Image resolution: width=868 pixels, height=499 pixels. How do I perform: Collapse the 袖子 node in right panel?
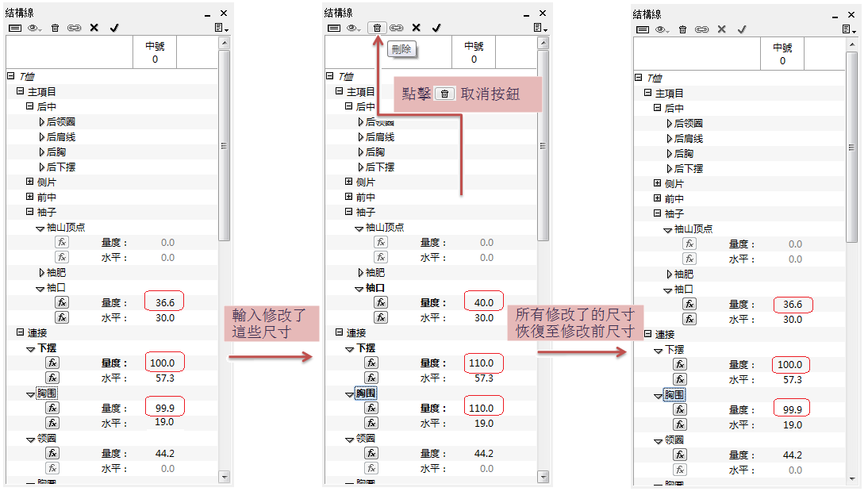tap(657, 213)
